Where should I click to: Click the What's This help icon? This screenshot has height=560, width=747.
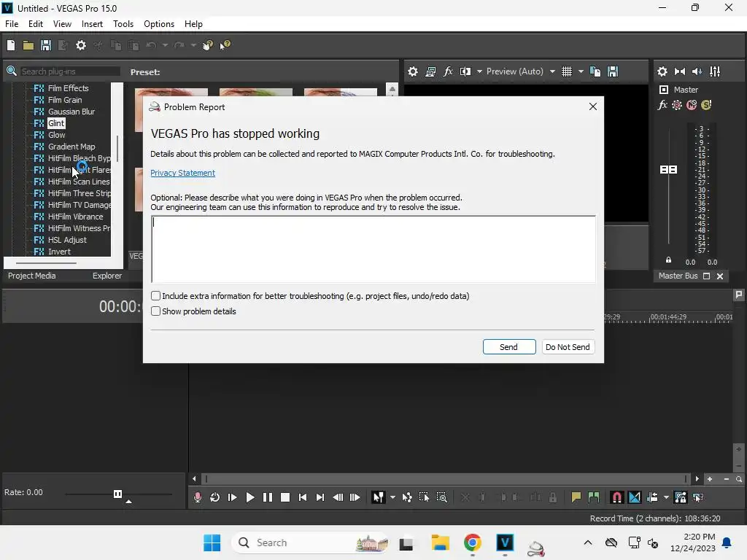(225, 45)
